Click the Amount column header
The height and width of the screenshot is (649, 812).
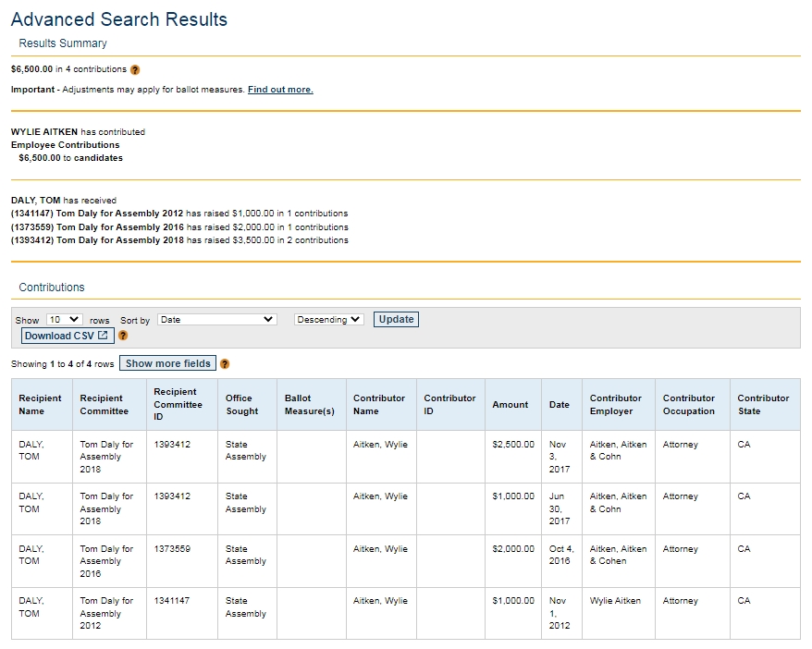511,405
